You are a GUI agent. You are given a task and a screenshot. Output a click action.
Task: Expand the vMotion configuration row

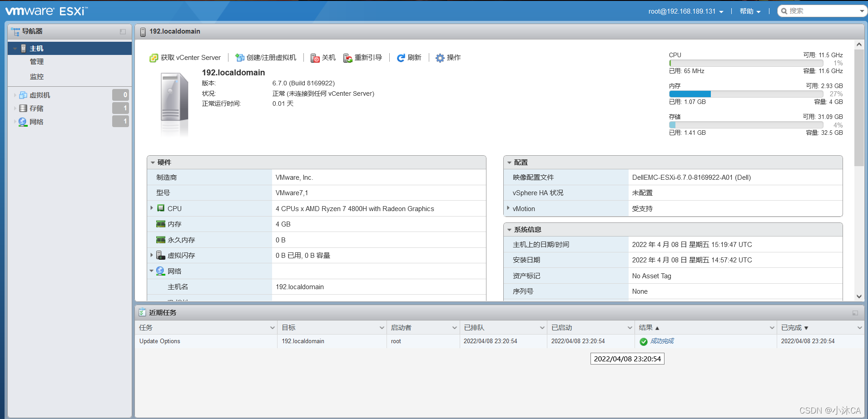click(x=508, y=208)
